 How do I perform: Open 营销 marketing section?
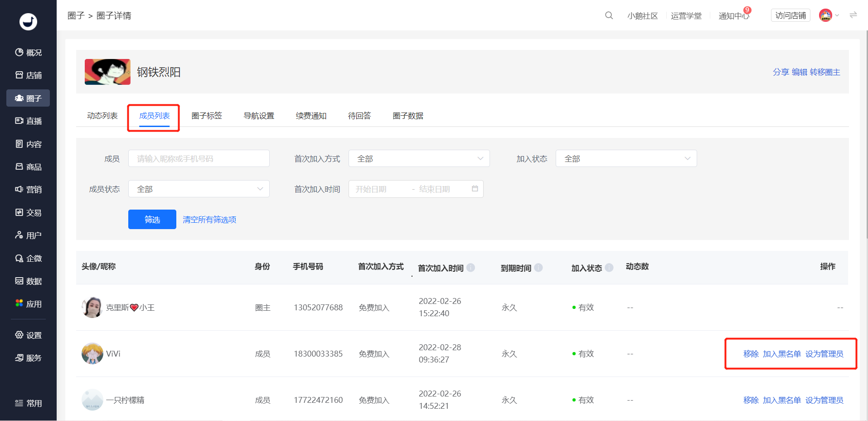pos(28,190)
